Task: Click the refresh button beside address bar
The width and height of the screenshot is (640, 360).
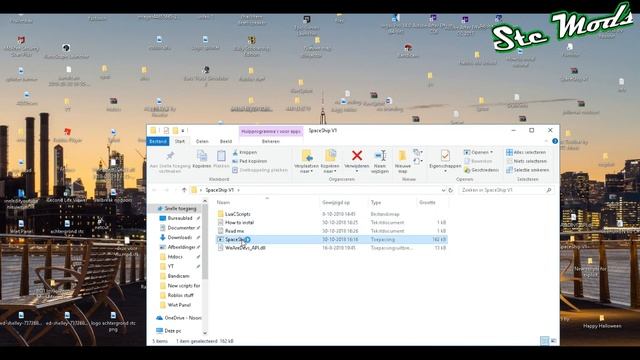Action: pyautogui.click(x=451, y=190)
